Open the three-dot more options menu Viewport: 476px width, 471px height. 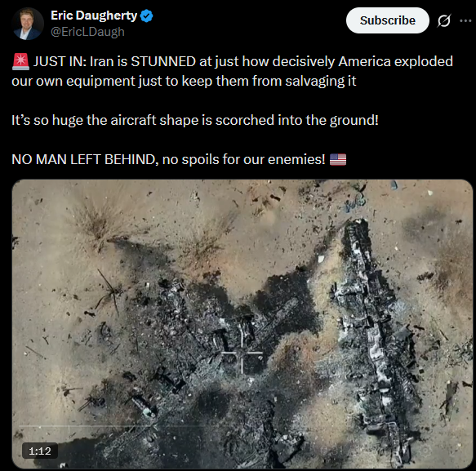click(x=465, y=20)
